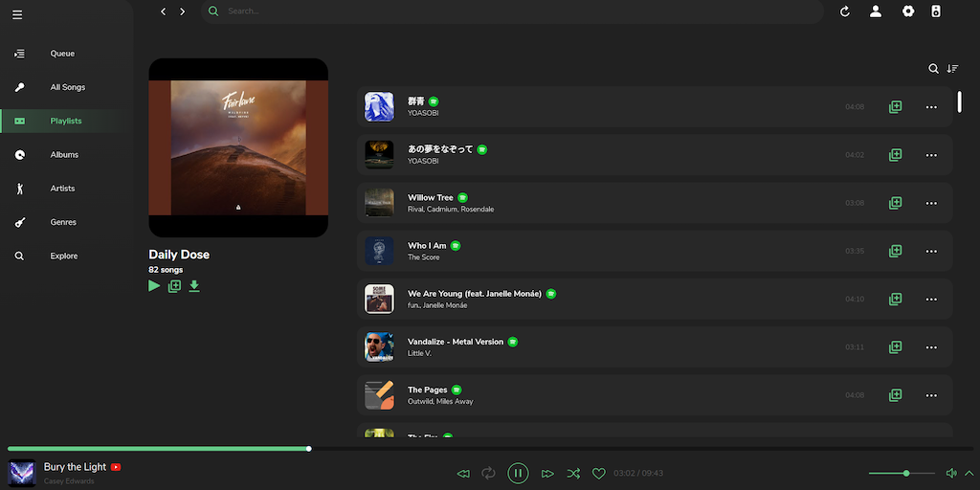
Task: Click the YouTube badge beside Bury the Light
Action: 116,467
